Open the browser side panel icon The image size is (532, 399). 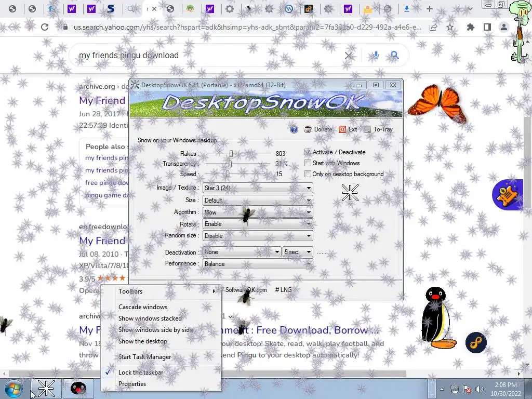click(487, 27)
